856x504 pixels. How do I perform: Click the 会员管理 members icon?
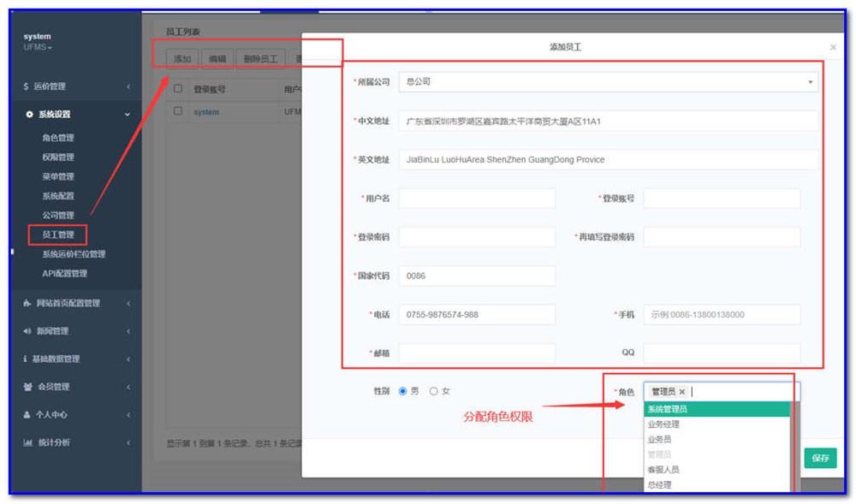coord(27,386)
